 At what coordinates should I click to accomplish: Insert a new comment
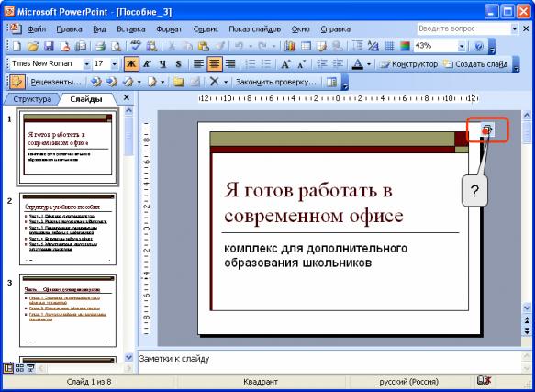pos(178,82)
